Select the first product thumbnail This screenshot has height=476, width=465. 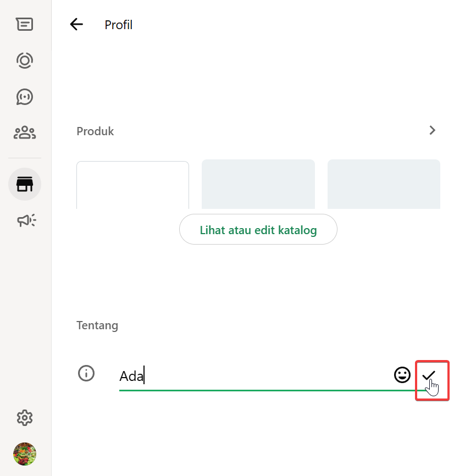point(132,185)
